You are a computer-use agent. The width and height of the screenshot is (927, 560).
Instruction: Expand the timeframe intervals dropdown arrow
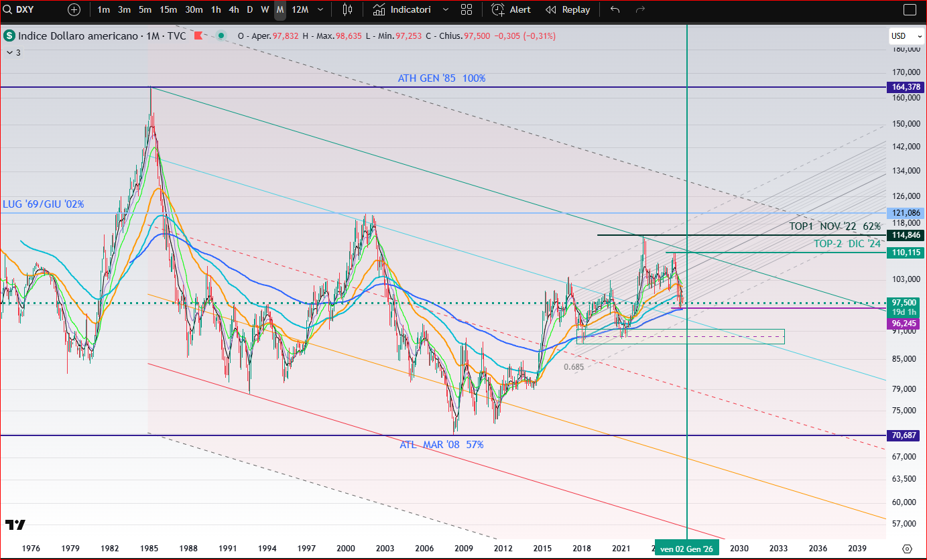pyautogui.click(x=320, y=9)
